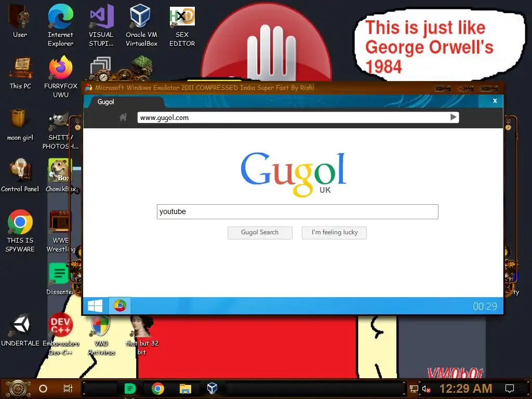Open the User desktop icon
Viewport: 532px width, 399px height.
coord(20,21)
